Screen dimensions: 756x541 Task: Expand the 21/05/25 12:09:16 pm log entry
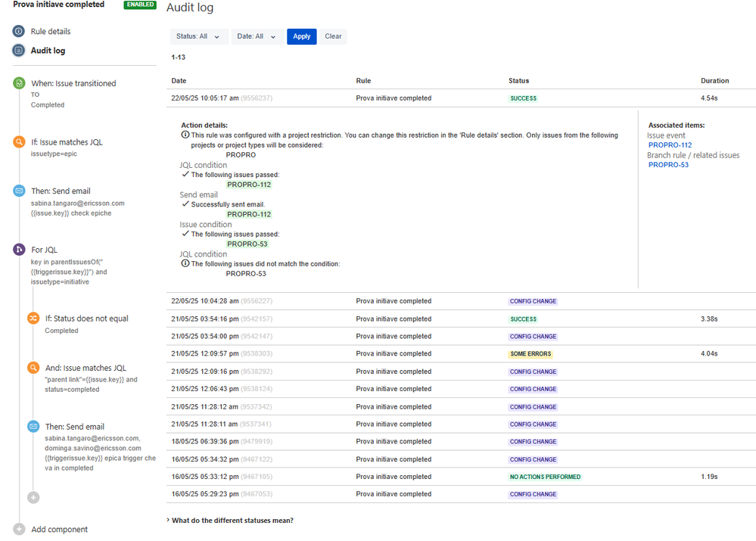[461, 372]
